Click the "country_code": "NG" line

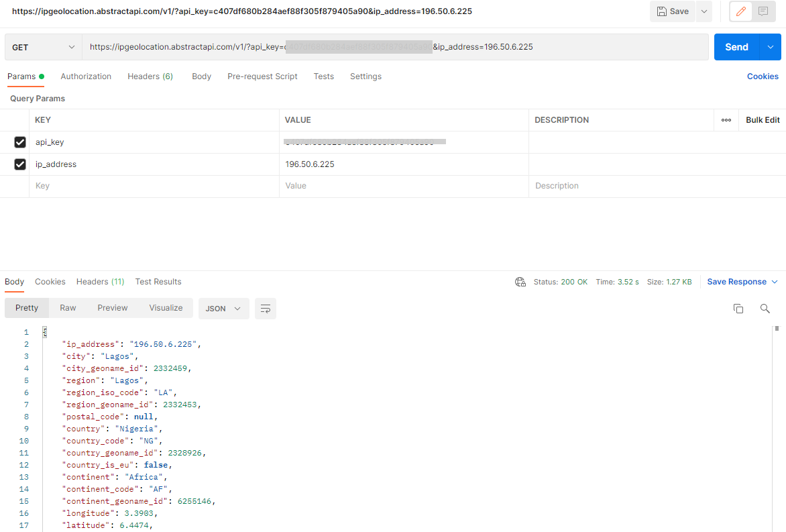tap(112, 441)
